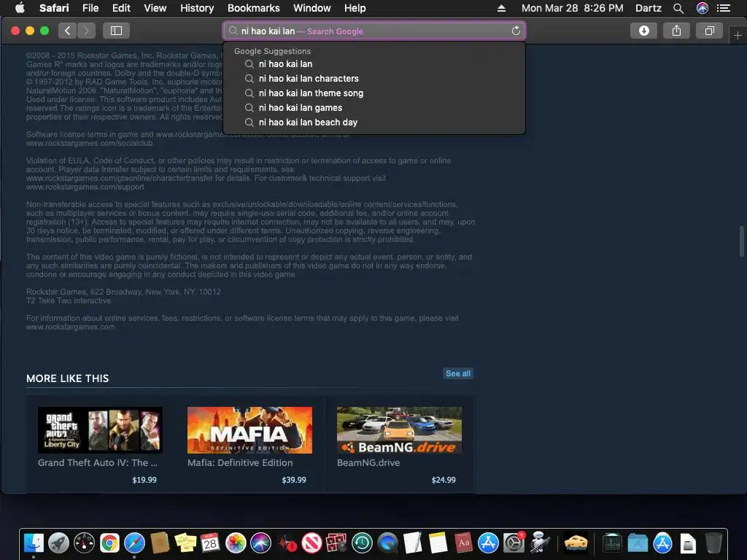Open the File menu
This screenshot has height=560, width=747.
(x=90, y=8)
